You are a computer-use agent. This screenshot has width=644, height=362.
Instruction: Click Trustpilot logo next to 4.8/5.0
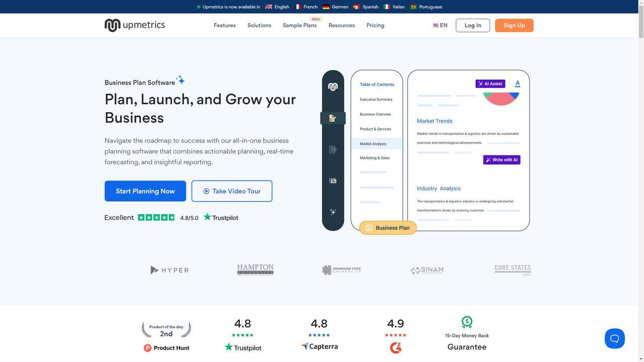click(221, 218)
